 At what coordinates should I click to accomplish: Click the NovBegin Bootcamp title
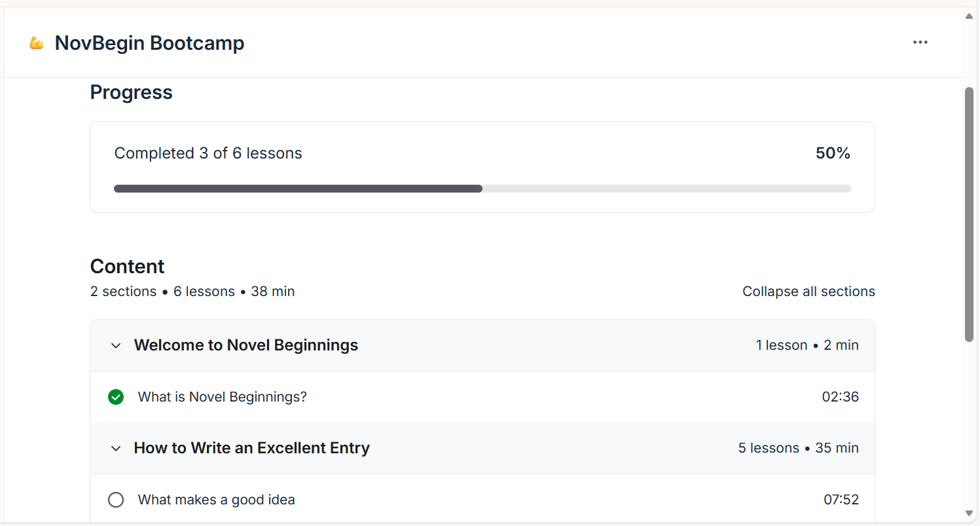[149, 43]
